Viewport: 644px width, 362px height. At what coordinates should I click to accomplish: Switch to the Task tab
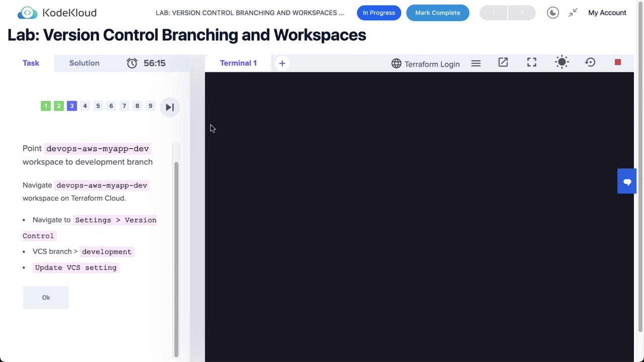click(x=31, y=63)
